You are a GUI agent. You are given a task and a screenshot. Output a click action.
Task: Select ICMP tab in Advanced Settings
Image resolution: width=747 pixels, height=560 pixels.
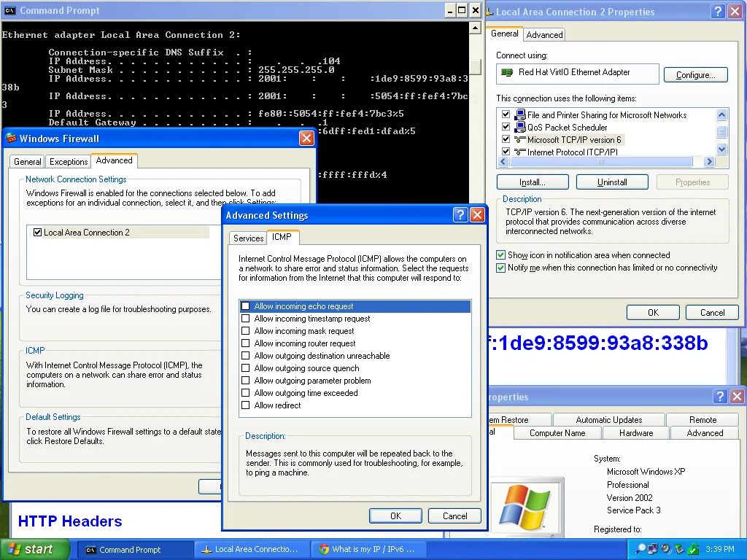[x=282, y=237]
